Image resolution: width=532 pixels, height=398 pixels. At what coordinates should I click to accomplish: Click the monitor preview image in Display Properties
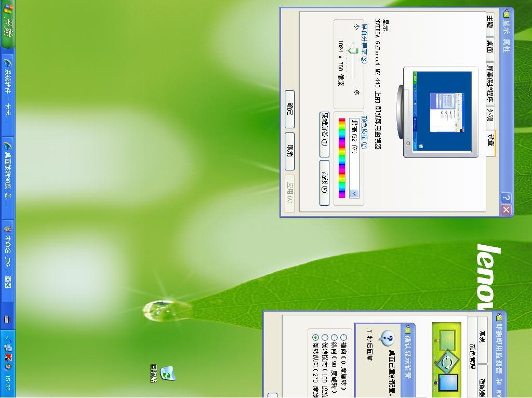[437, 112]
